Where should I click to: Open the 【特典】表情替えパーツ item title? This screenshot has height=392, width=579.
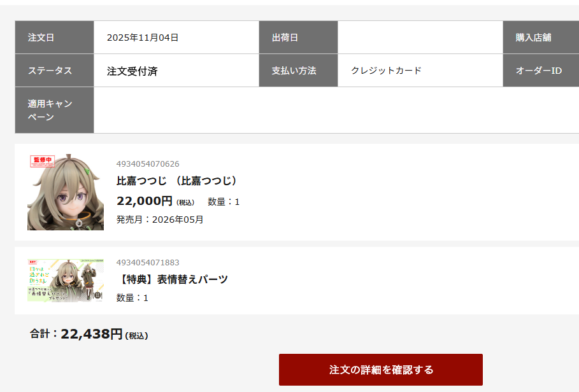pos(173,279)
